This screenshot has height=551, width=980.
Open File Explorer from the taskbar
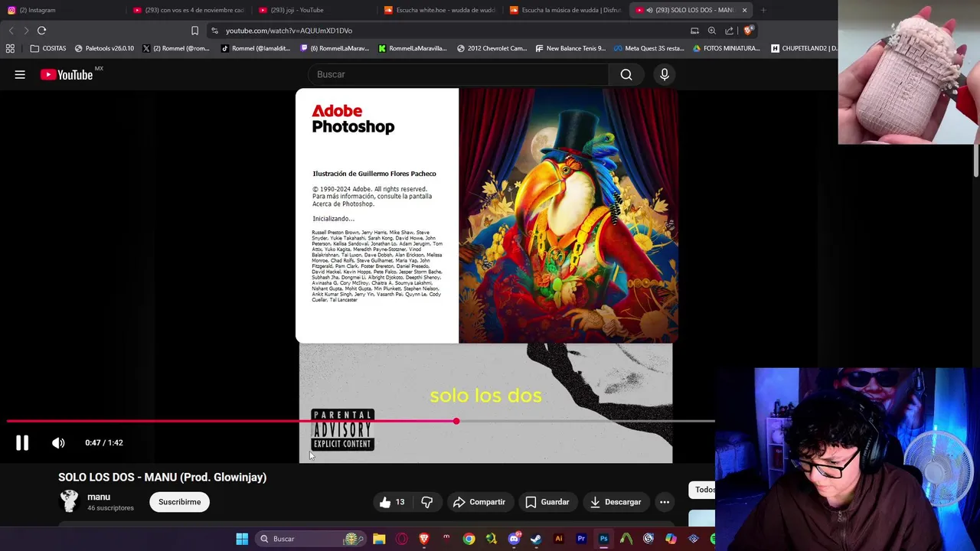[379, 539]
